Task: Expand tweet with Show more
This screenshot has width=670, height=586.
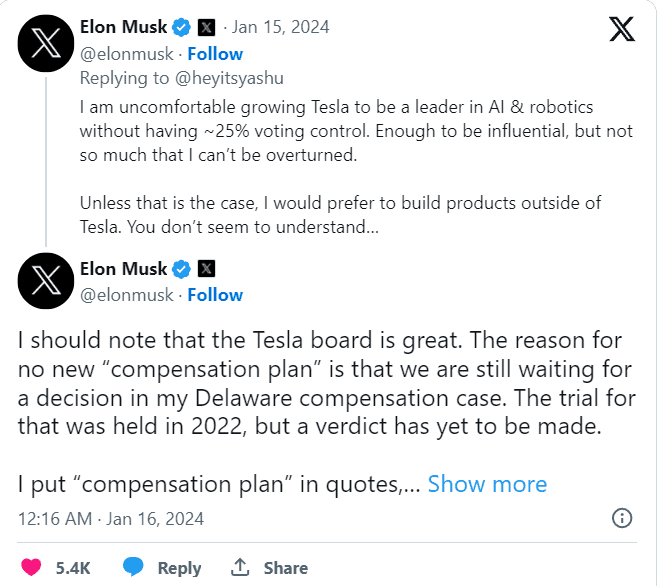Action: [487, 484]
